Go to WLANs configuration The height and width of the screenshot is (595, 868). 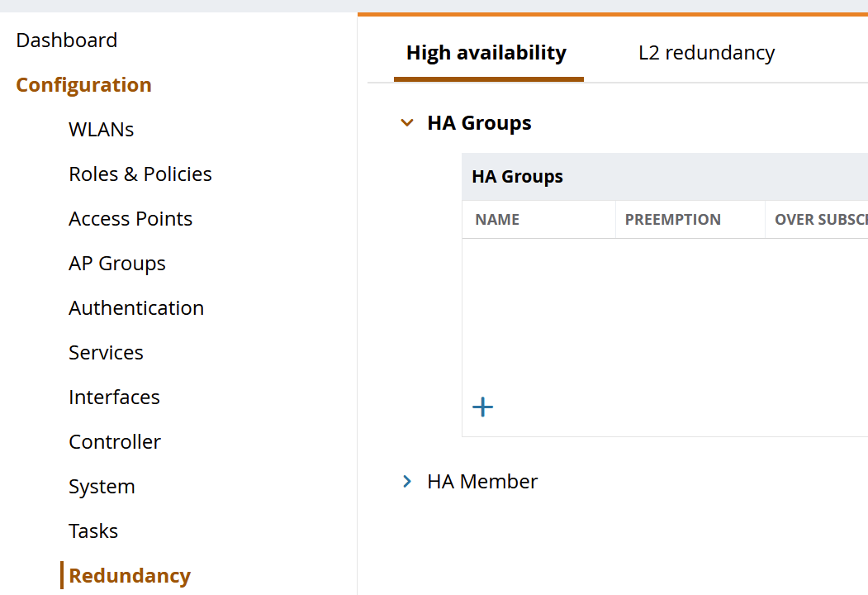point(101,129)
